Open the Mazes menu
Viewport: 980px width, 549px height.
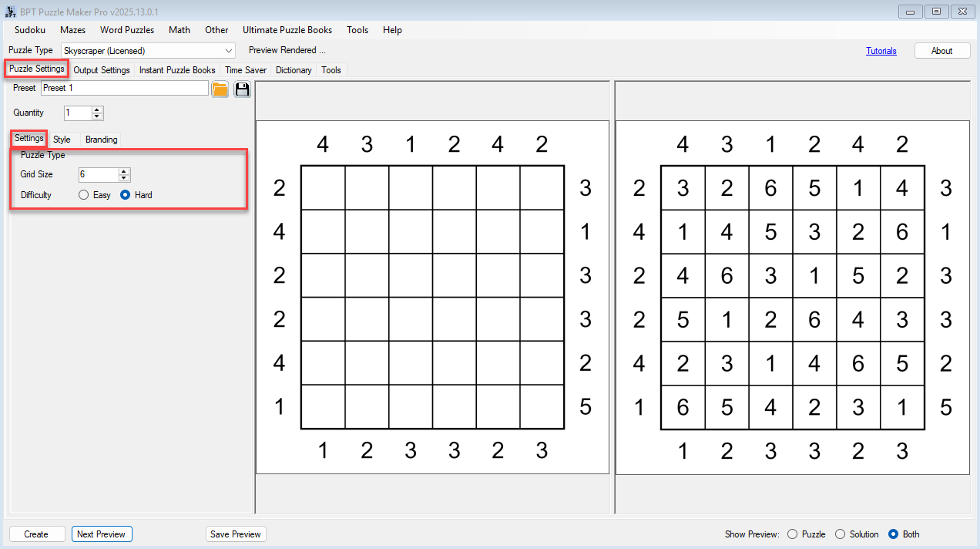(x=72, y=30)
